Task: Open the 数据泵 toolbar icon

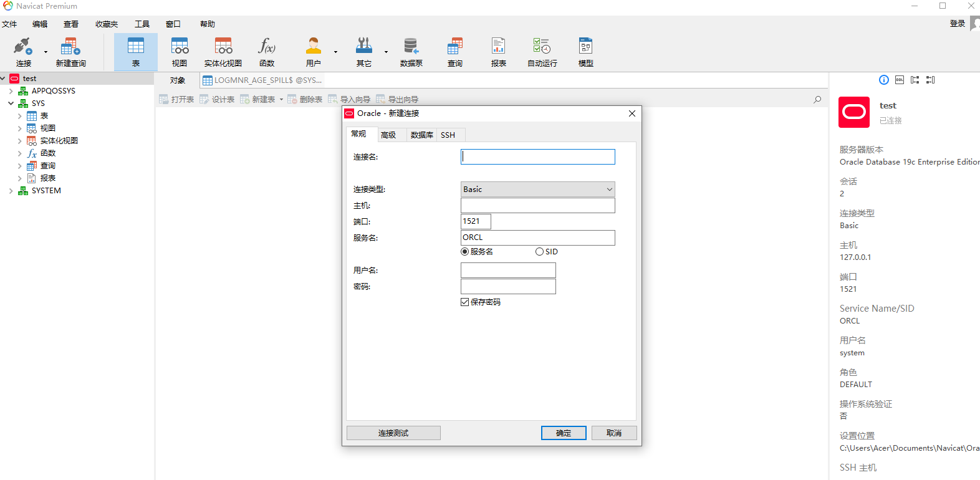Action: pyautogui.click(x=411, y=52)
